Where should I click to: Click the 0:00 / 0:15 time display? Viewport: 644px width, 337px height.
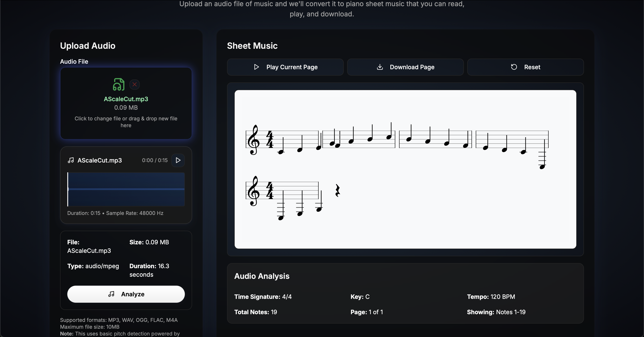coord(155,160)
